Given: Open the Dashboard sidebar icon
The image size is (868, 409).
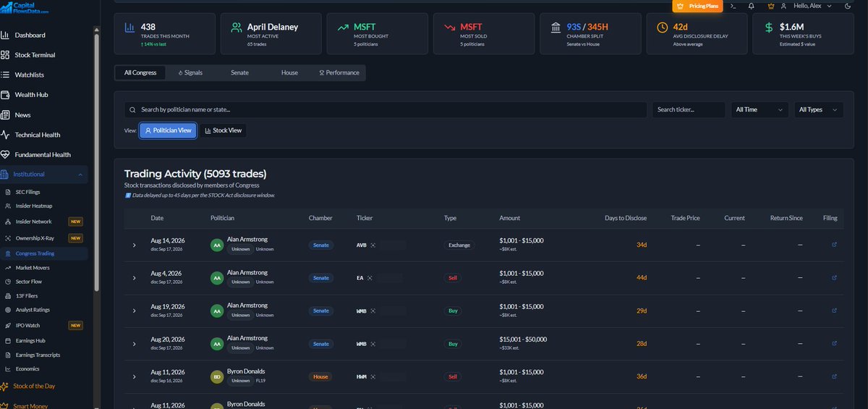Looking at the screenshot, I should (5, 35).
